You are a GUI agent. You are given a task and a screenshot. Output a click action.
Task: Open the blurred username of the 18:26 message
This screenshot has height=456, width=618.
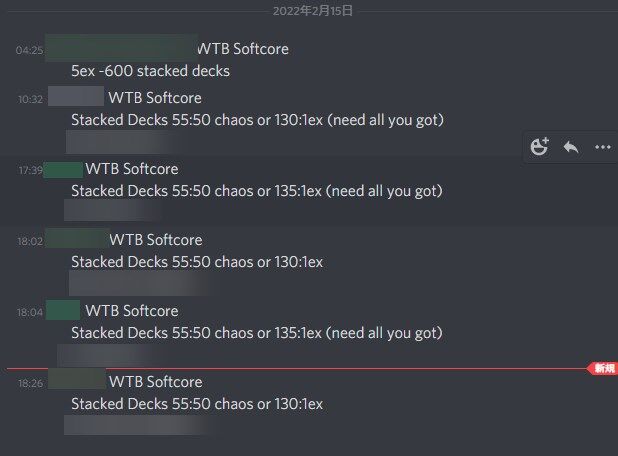(76, 380)
